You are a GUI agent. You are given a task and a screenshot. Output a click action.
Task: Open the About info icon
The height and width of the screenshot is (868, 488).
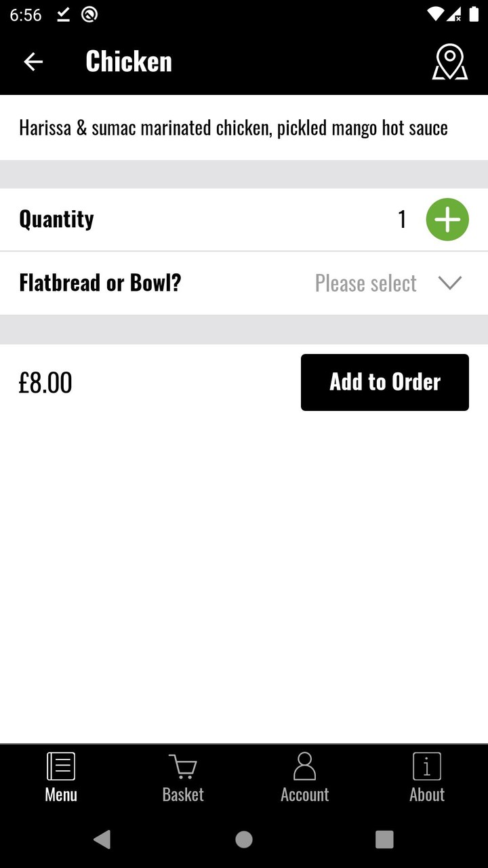(427, 766)
